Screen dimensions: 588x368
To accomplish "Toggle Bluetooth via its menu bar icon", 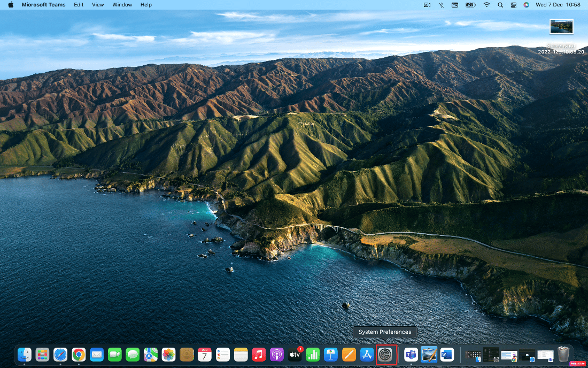I will pos(440,5).
